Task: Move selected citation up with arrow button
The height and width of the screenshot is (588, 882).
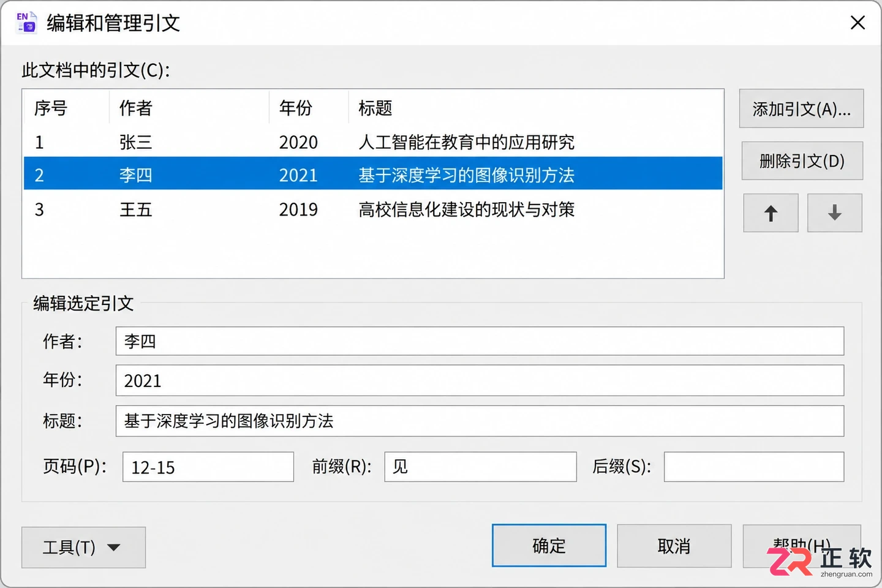Action: click(771, 213)
